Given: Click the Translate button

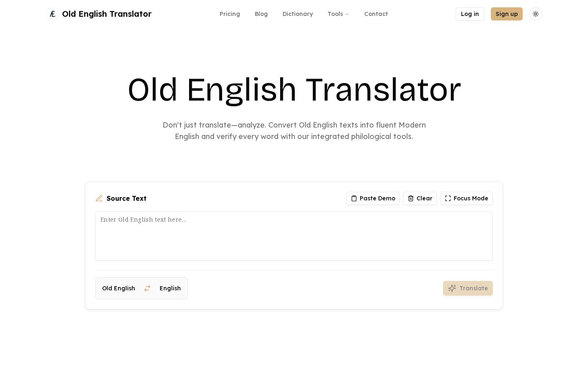Looking at the screenshot, I should click(468, 288).
